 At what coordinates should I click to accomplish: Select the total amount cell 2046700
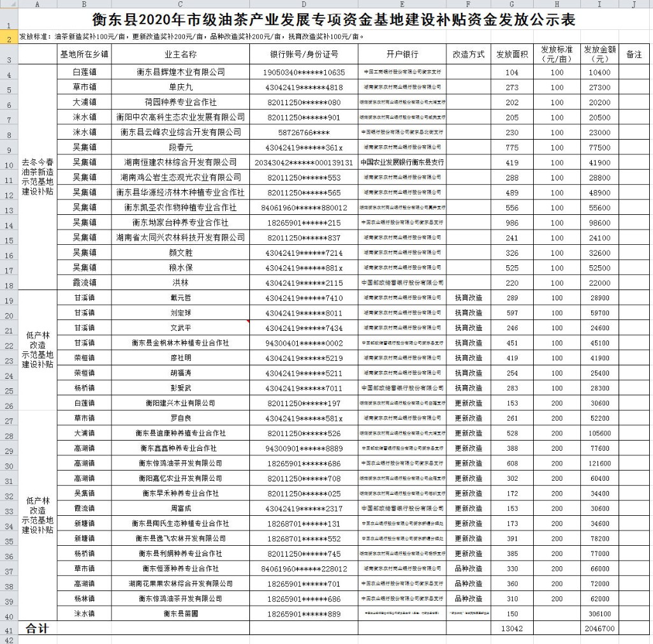tap(599, 629)
